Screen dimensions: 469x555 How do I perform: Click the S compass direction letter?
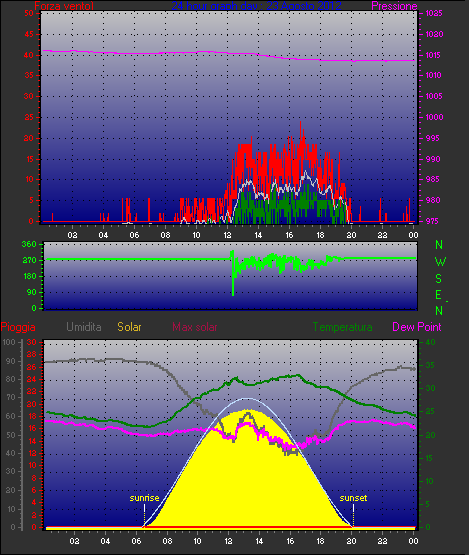coord(439,279)
